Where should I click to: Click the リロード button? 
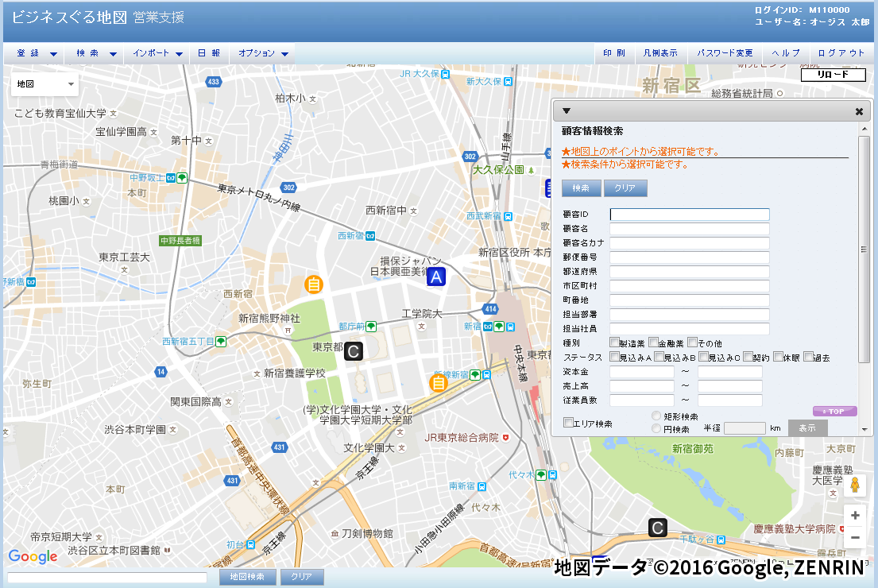[x=834, y=75]
